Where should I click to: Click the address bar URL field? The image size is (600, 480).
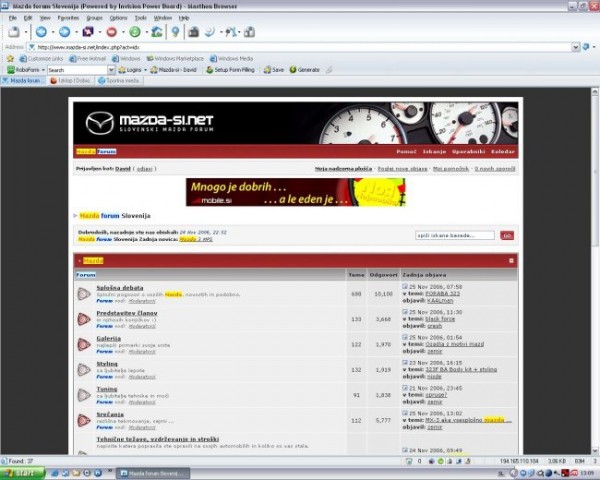tap(300, 47)
